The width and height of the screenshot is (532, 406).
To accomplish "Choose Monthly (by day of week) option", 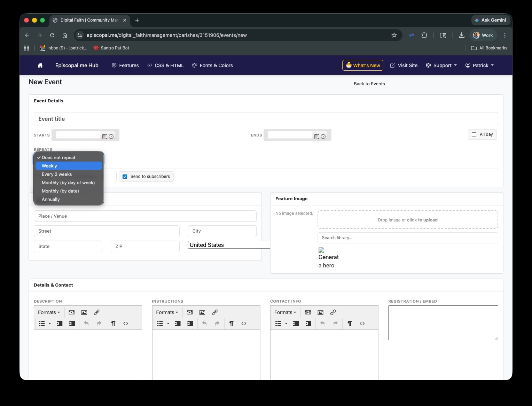I will point(69,183).
